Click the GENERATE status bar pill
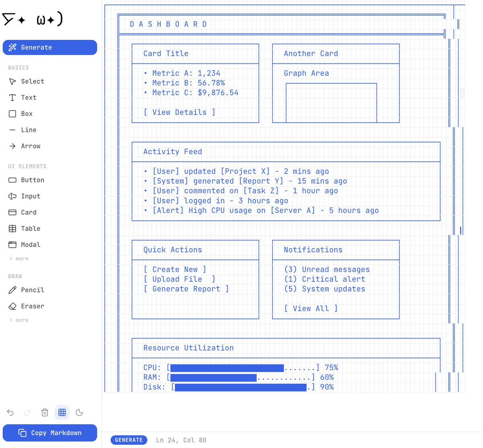Image resolution: width=483 pixels, height=448 pixels. point(129,440)
